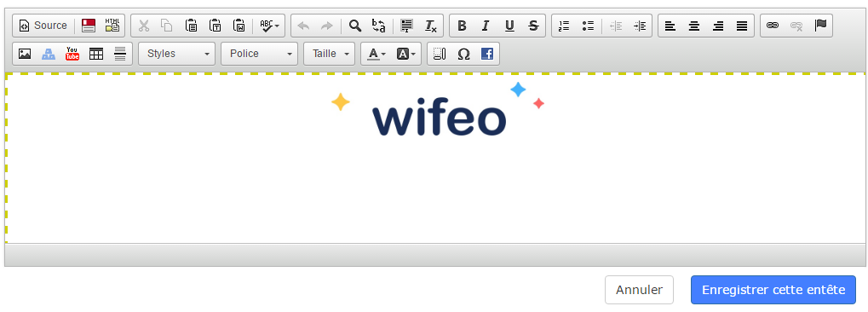This screenshot has height=312, width=868.
Task: Center-align the text
Action: (694, 26)
